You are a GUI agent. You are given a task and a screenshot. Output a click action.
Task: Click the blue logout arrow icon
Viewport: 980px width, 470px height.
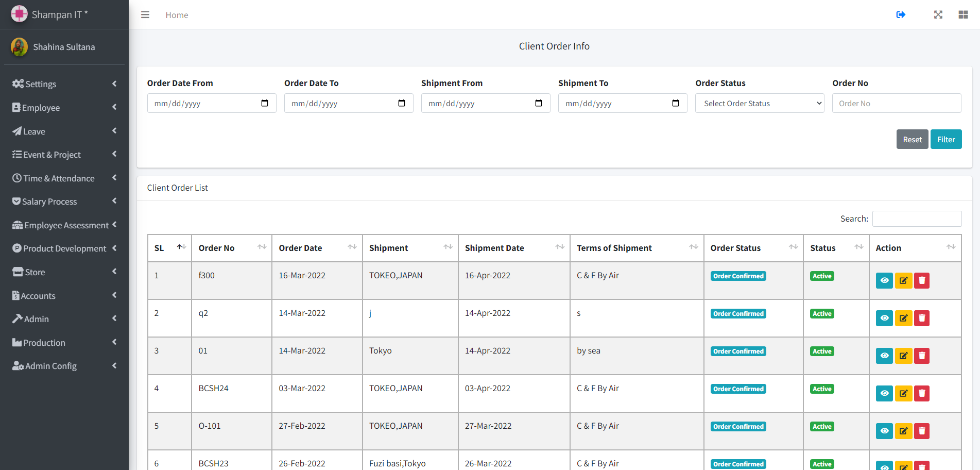pos(901,15)
